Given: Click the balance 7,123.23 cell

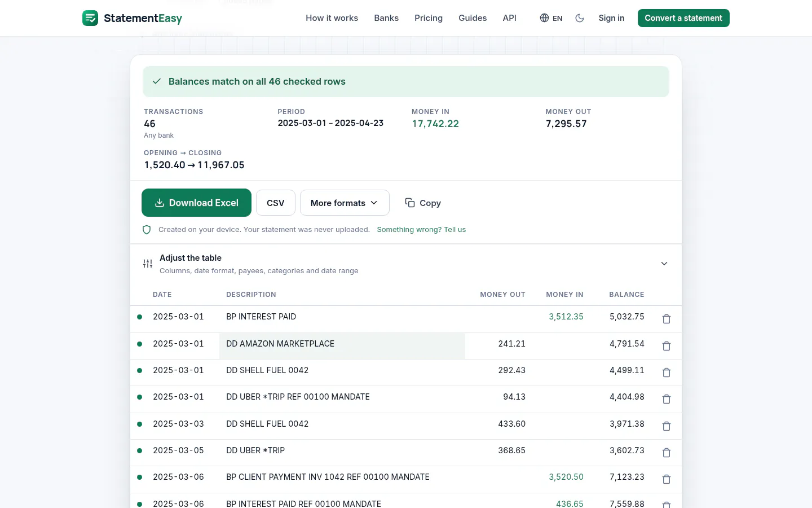Looking at the screenshot, I should click(626, 477).
